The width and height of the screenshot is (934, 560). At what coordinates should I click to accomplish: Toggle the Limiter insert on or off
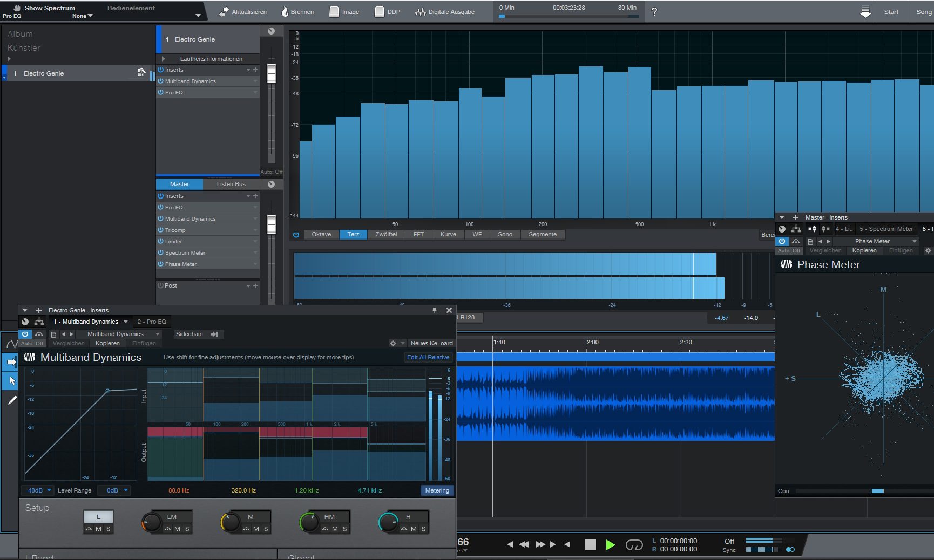[161, 241]
